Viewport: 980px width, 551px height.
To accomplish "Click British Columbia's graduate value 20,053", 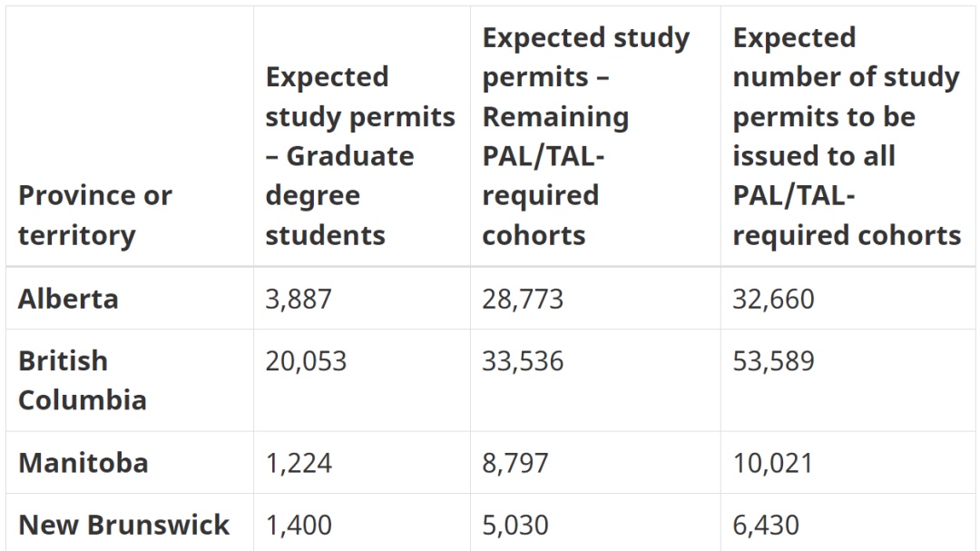I will coord(306,361).
